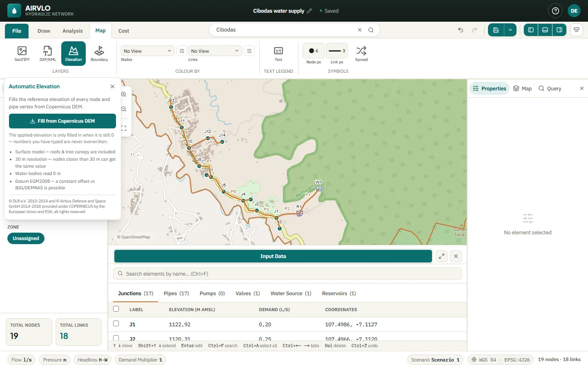The width and height of the screenshot is (588, 368).
Task: Open the Boundary tool
Action: pos(99,54)
